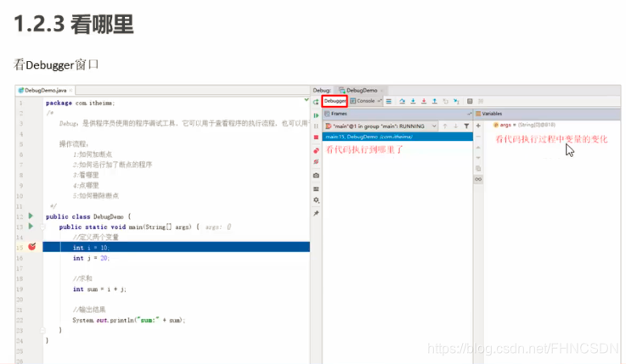This screenshot has width=626, height=364.
Task: Remove watch with minus icon
Action: click(x=478, y=137)
